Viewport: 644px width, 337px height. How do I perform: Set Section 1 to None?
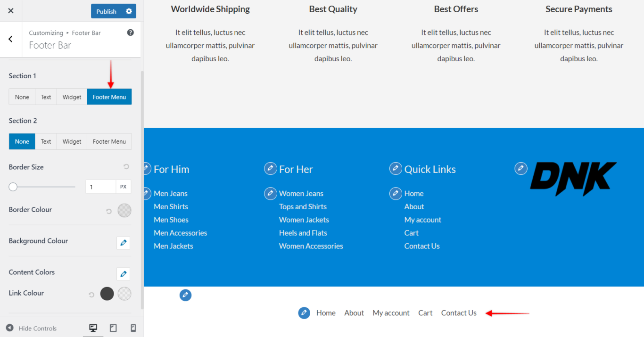click(22, 97)
